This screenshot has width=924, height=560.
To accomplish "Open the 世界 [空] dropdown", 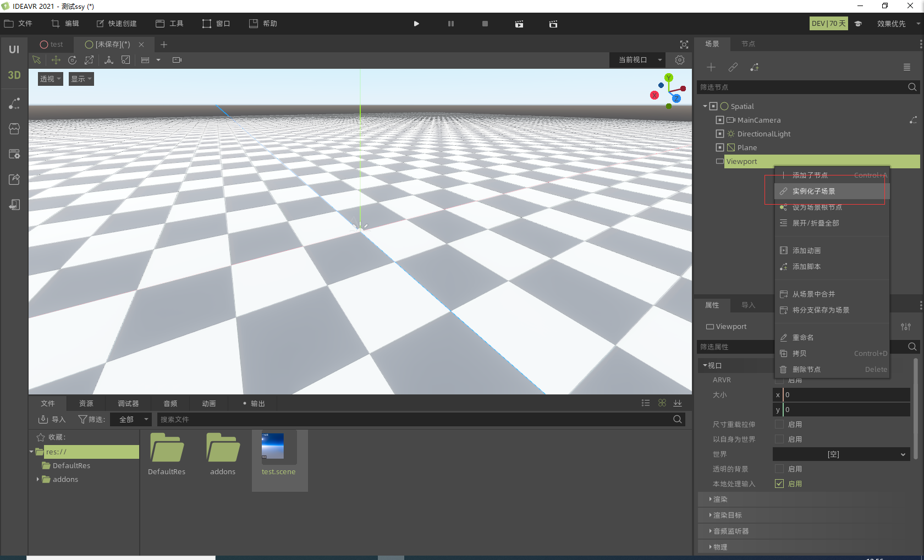I will 841,454.
